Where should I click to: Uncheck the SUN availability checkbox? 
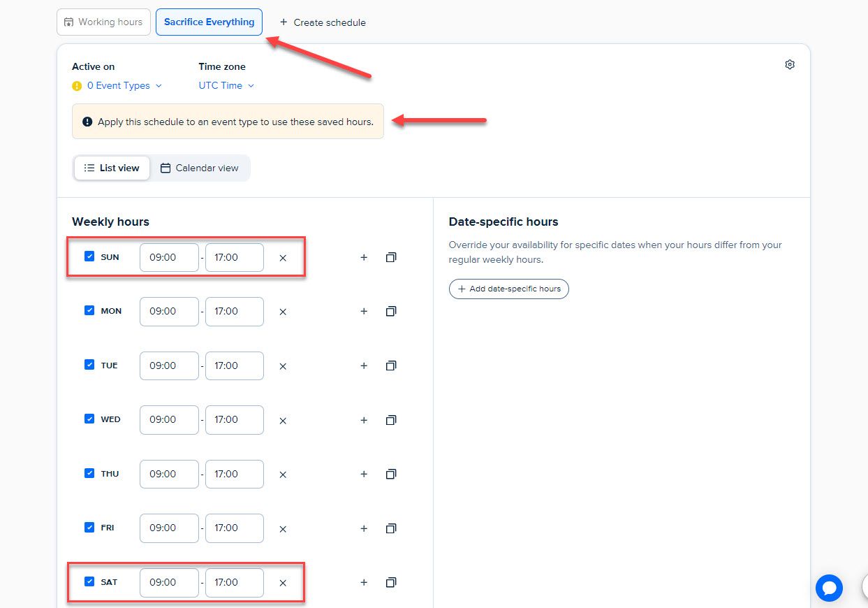pos(89,256)
